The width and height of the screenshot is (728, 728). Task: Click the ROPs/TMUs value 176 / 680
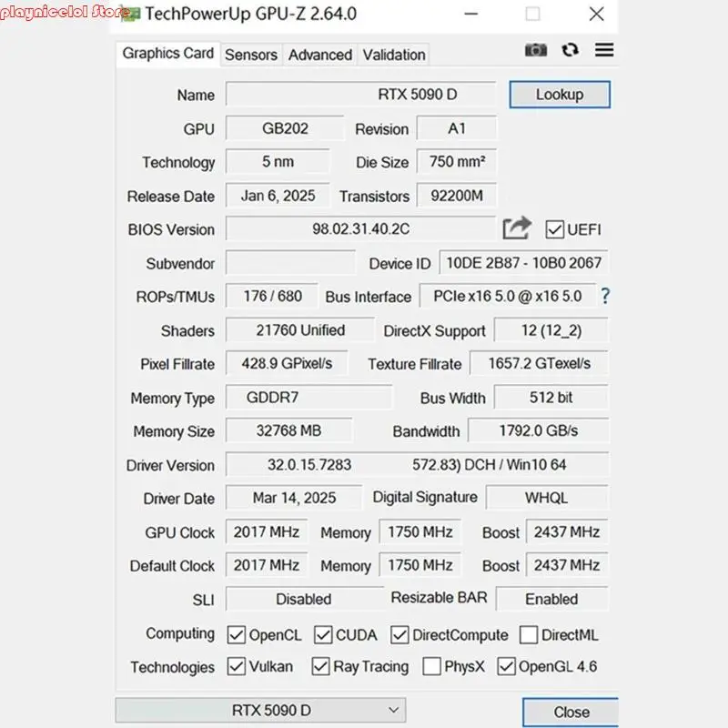(272, 296)
